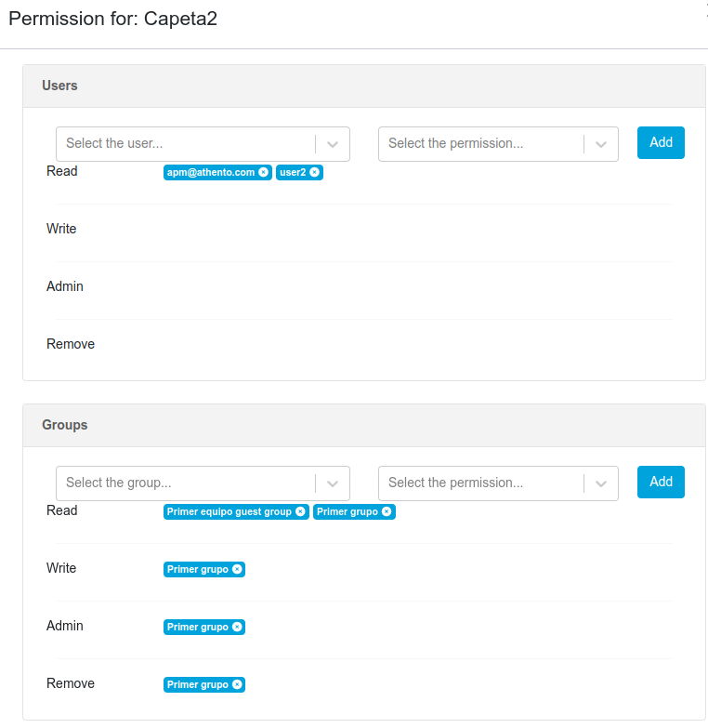
Task: Click the Users panel header
Action: point(363,86)
